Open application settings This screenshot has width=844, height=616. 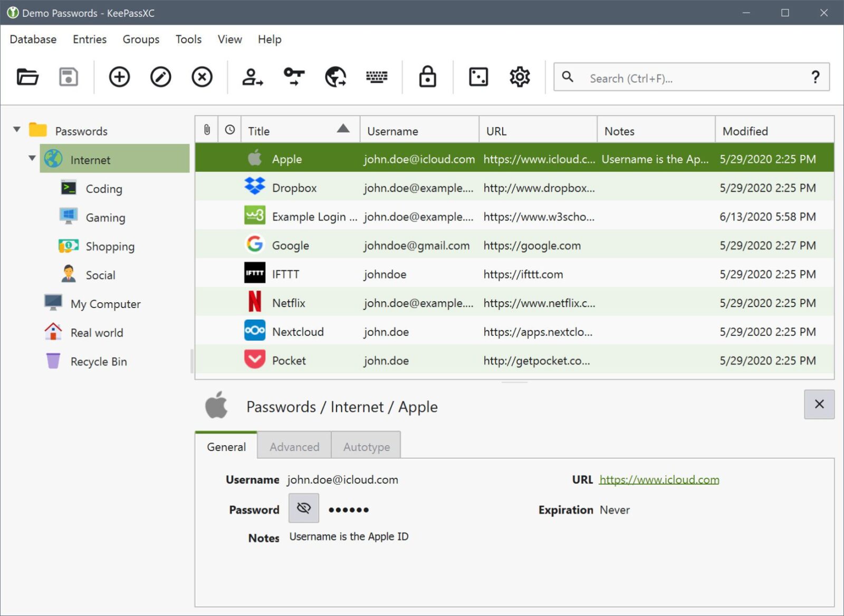(x=519, y=76)
